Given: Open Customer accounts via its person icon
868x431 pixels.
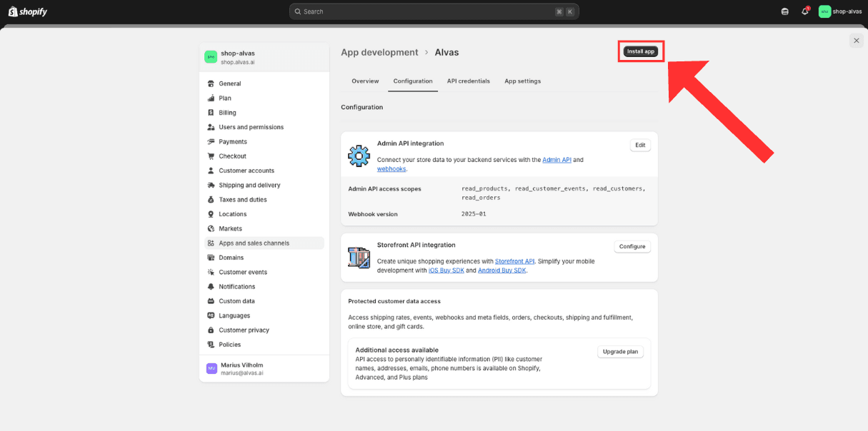Looking at the screenshot, I should coord(211,171).
